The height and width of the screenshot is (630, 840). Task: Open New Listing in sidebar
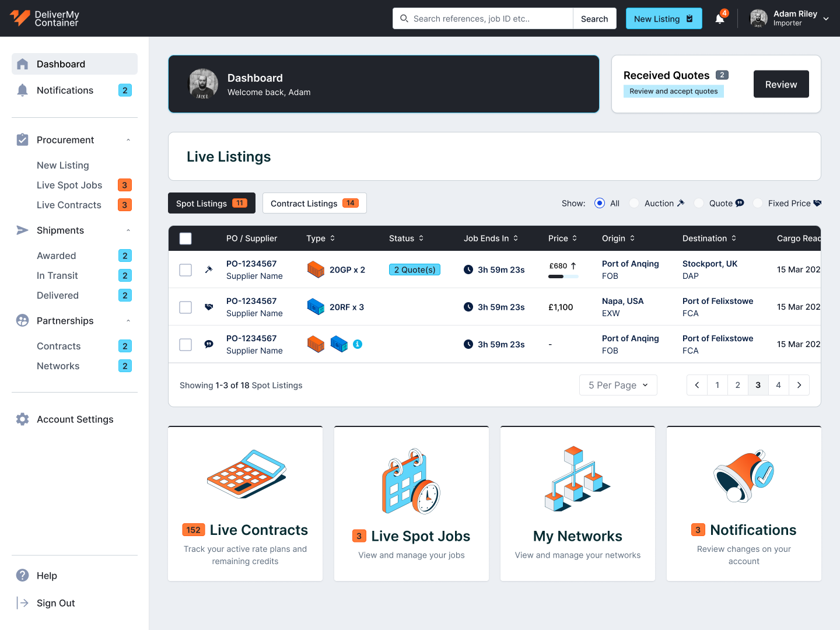(63, 165)
